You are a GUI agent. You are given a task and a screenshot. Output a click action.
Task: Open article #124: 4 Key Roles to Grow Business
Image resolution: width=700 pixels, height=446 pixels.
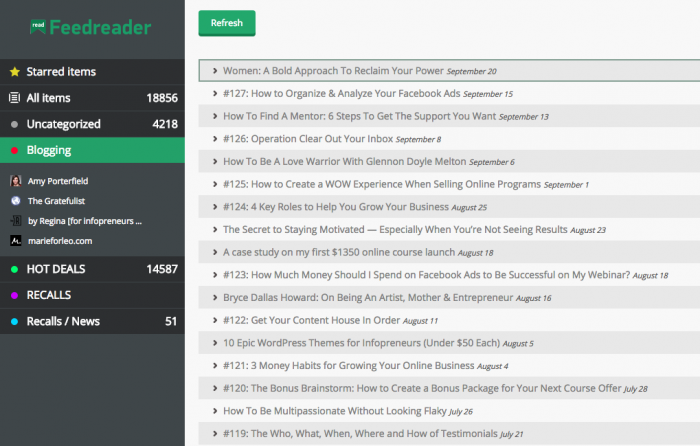click(x=336, y=207)
